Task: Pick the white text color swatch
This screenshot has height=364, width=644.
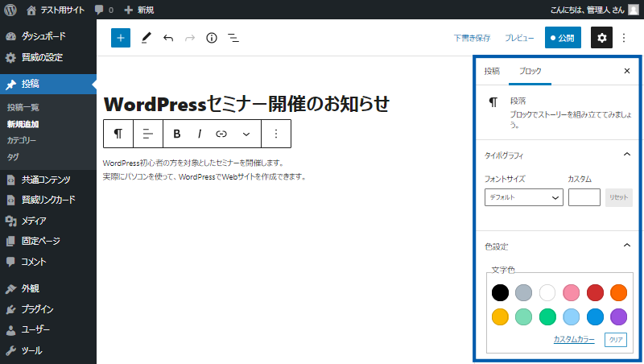Action: click(547, 293)
